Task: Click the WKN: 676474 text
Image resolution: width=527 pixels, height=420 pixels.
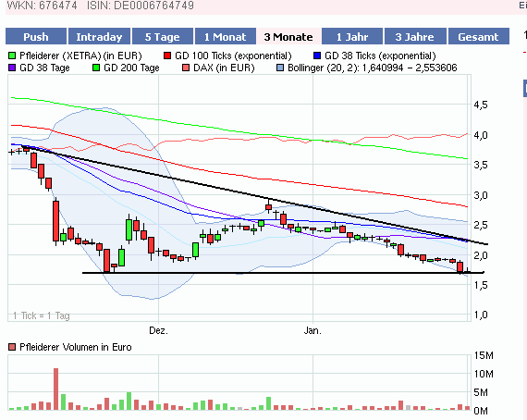Action: pyautogui.click(x=42, y=5)
